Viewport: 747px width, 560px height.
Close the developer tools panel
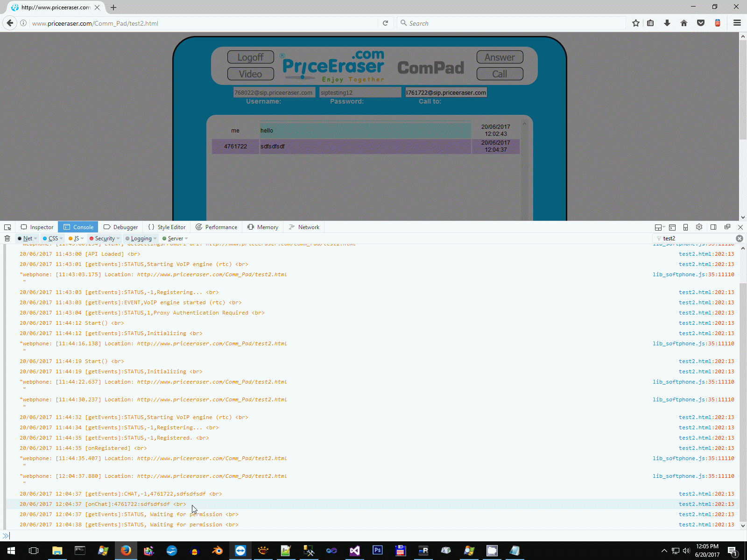740,227
